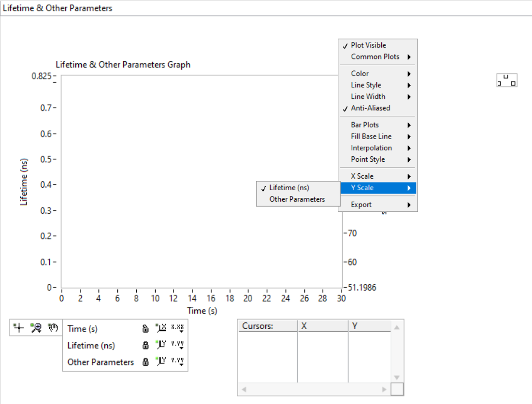Toggle Other Parameters scale autoscale lock
This screenshot has width=532, height=404.
pyautogui.click(x=145, y=362)
